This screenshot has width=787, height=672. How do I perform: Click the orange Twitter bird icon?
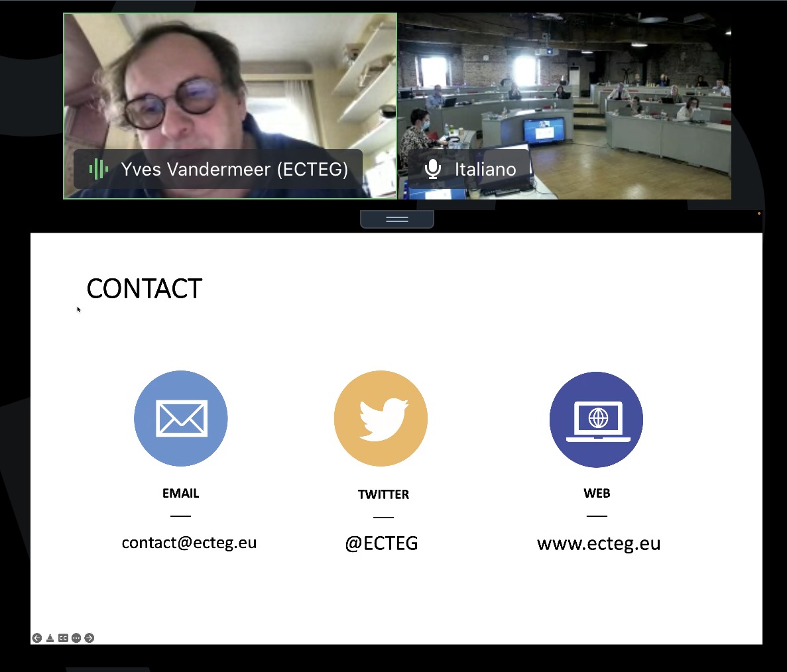(381, 419)
